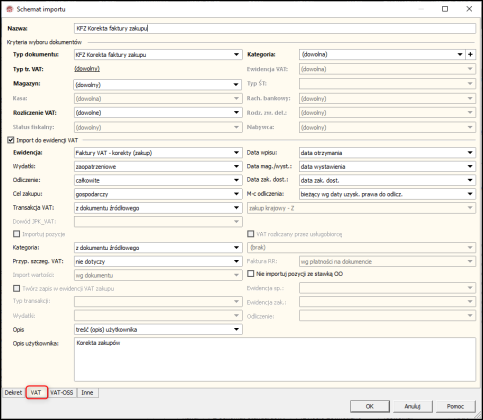The height and width of the screenshot is (420, 483).
Task: Click the (dowolny) Typ tr. VAT link
Action: tap(87, 69)
